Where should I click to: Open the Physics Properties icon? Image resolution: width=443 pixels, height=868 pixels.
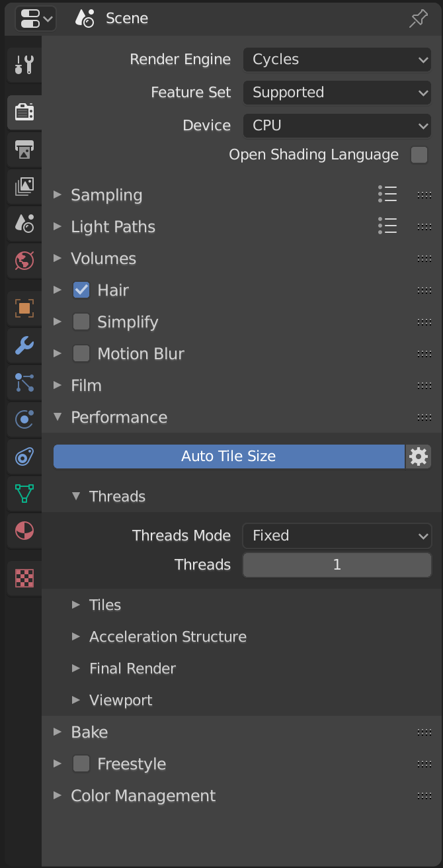tap(23, 419)
